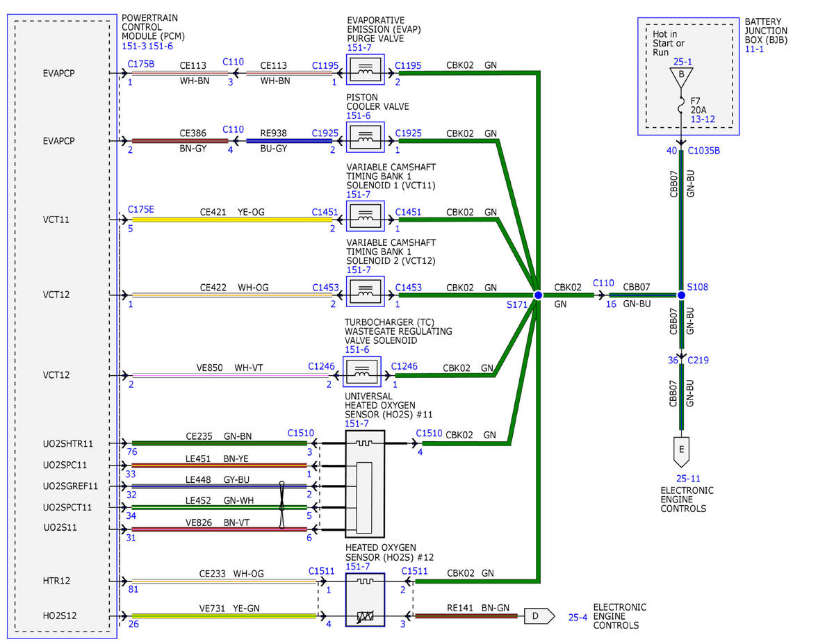834x644 pixels.
Task: Select the Powertrain Control Module (PCM) title
Action: pyautogui.click(x=154, y=26)
